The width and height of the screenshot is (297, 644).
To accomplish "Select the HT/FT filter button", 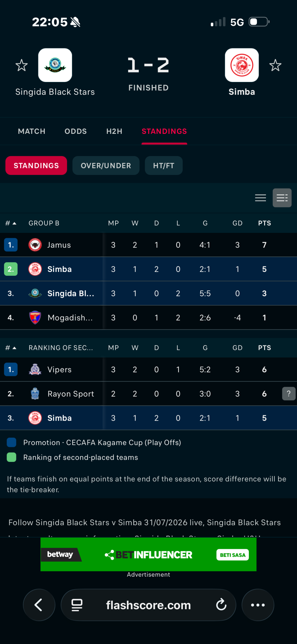I will 164,166.
